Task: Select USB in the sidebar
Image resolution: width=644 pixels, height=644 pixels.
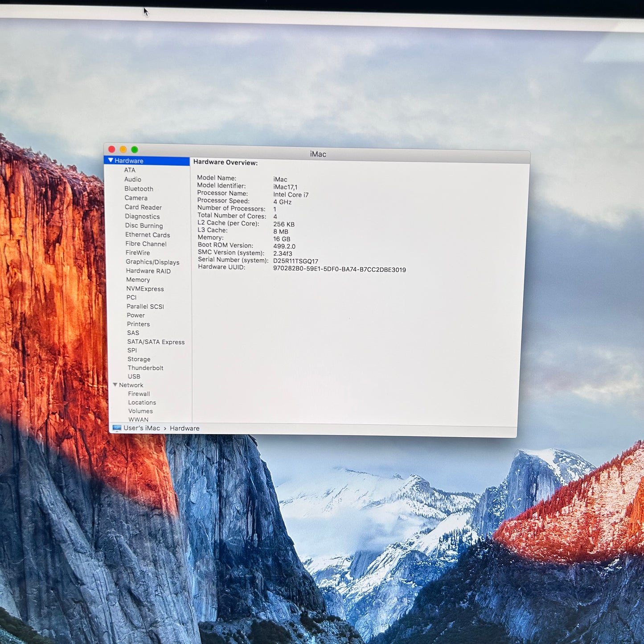Action: pyautogui.click(x=134, y=377)
